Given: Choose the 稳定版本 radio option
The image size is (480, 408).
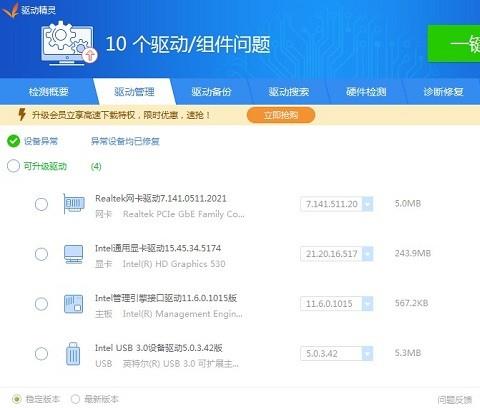Looking at the screenshot, I should [x=17, y=399].
